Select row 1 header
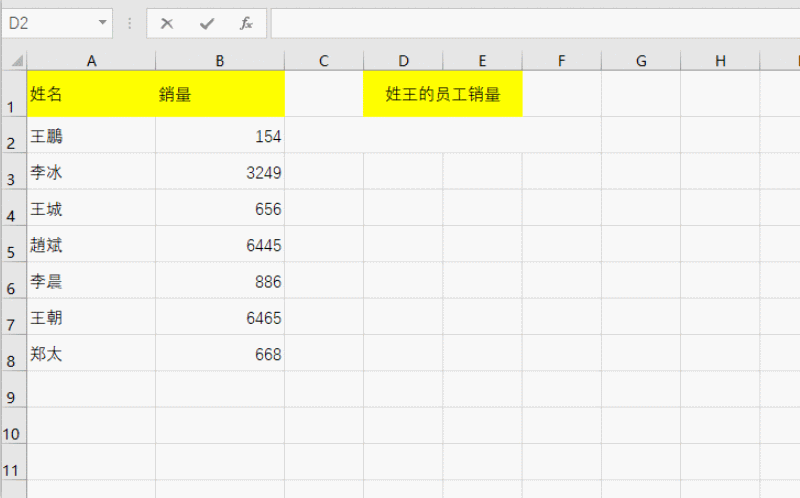This screenshot has width=800, height=498. 13,94
